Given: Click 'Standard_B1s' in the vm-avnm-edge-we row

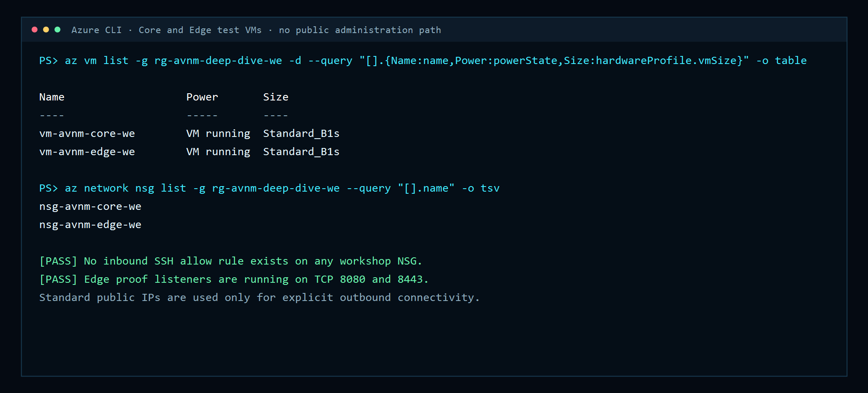Looking at the screenshot, I should click(x=301, y=152).
